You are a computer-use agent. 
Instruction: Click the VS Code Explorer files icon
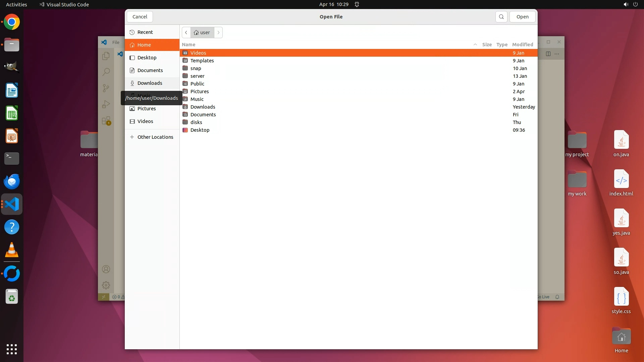coord(106,56)
